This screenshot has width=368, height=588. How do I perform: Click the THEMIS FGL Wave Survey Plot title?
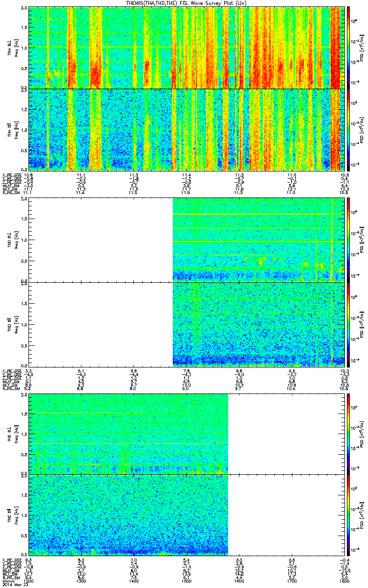[187, 3]
